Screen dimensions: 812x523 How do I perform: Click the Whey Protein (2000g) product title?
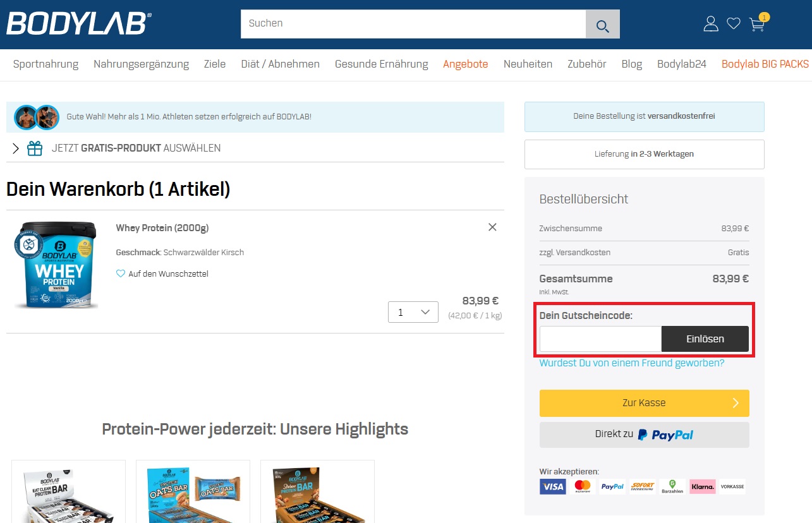point(162,228)
